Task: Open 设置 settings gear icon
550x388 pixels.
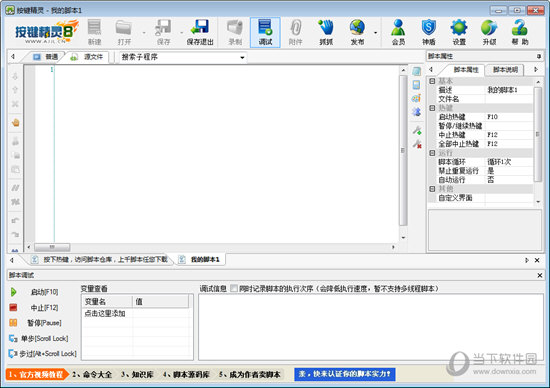Action: tap(459, 32)
